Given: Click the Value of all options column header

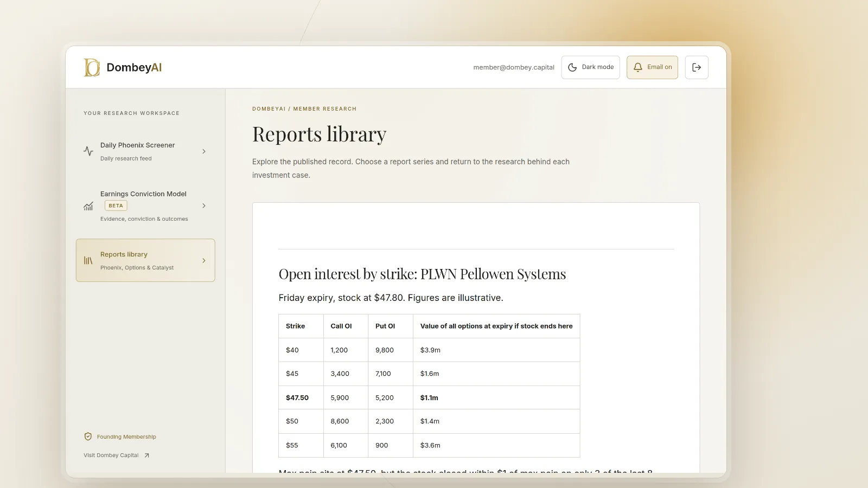Looking at the screenshot, I should click(496, 326).
